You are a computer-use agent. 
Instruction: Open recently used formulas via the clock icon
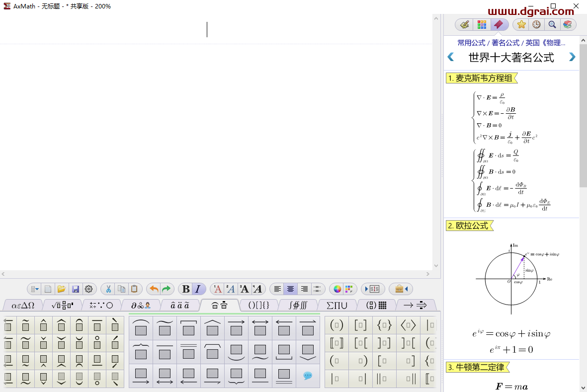click(x=536, y=24)
